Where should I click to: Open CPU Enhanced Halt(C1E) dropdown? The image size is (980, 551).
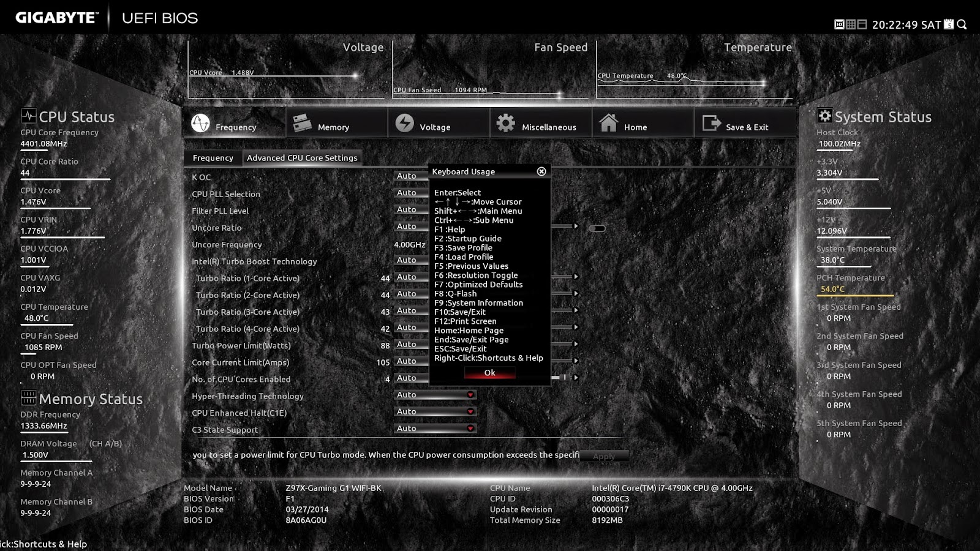(x=435, y=411)
